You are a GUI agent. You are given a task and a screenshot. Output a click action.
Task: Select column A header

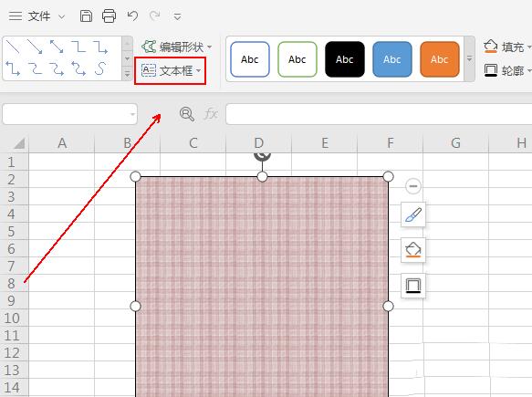(62, 143)
